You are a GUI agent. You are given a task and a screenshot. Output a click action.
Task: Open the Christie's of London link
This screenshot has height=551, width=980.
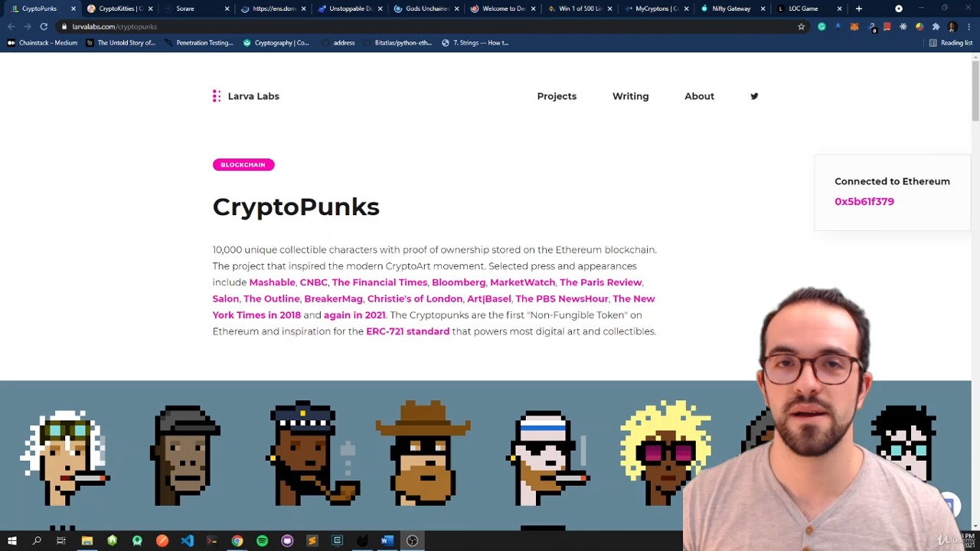414,298
